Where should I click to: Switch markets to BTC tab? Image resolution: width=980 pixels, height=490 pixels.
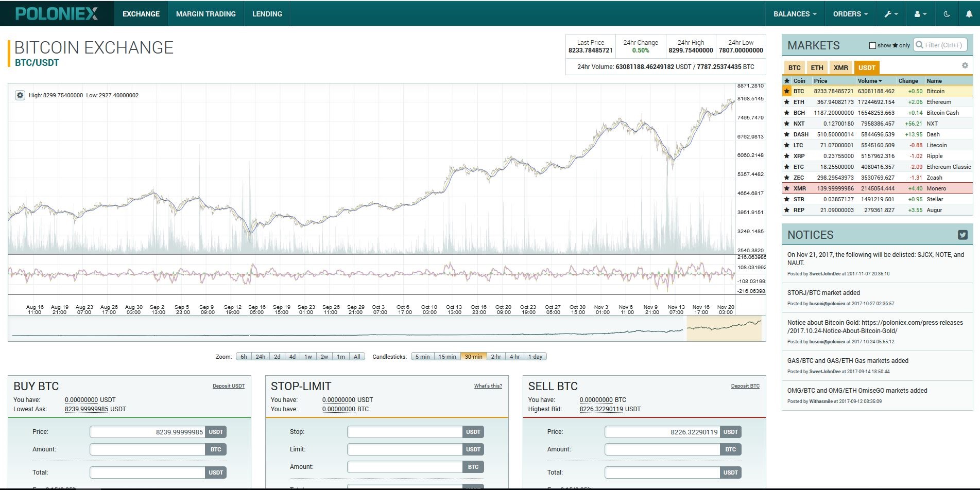[x=795, y=67]
